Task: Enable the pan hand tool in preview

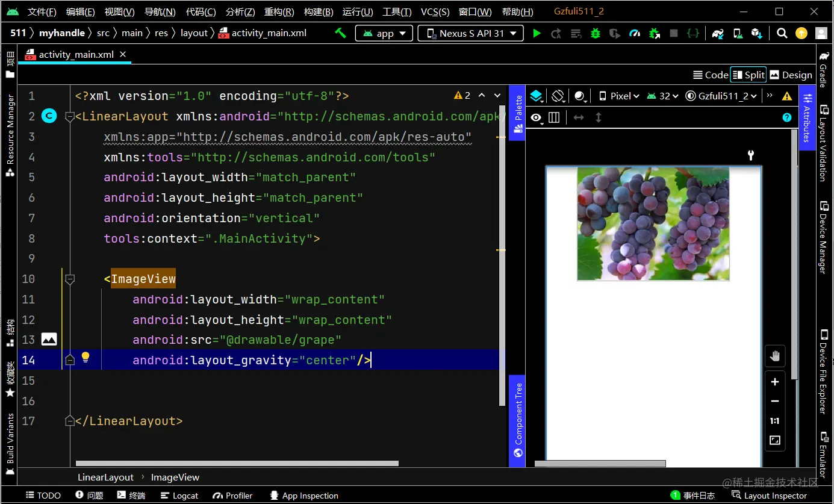Action: [775, 356]
